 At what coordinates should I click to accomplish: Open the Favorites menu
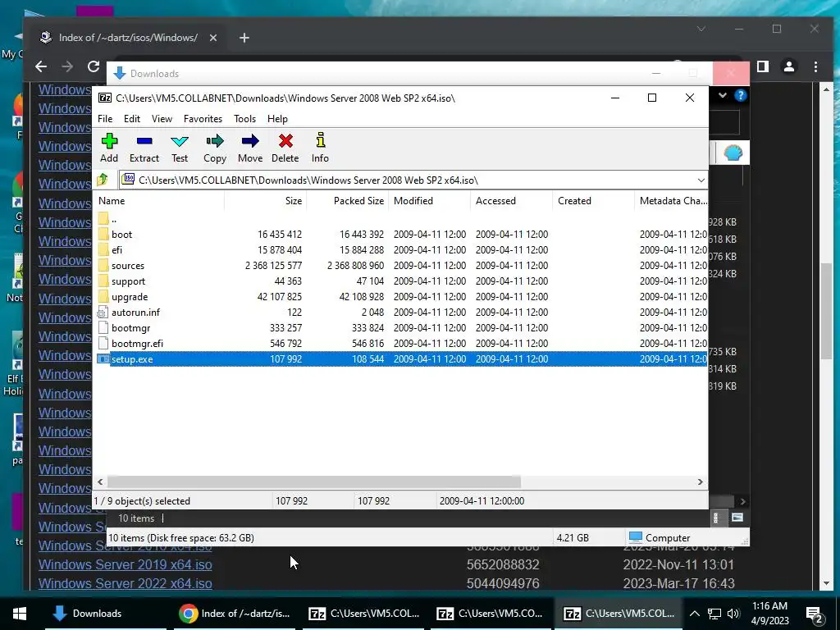[x=203, y=119]
